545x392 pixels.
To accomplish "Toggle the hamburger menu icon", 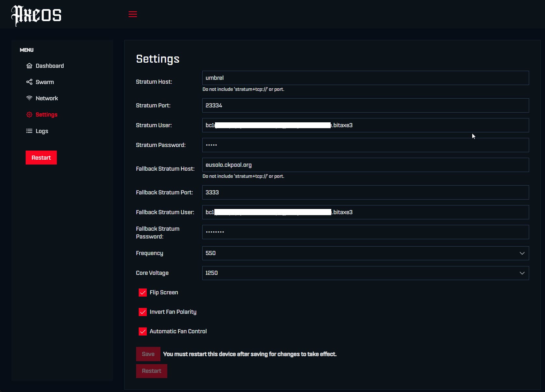I will coord(133,14).
